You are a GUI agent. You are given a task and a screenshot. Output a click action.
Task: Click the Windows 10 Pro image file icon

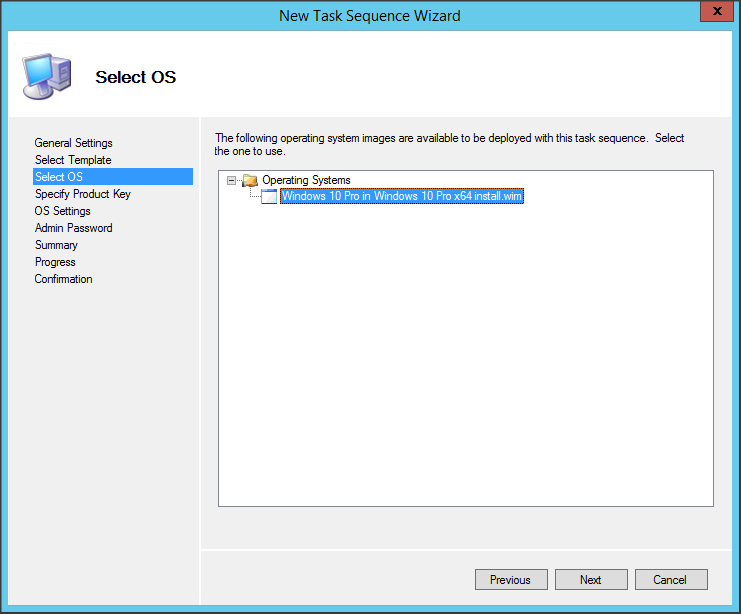coord(268,197)
